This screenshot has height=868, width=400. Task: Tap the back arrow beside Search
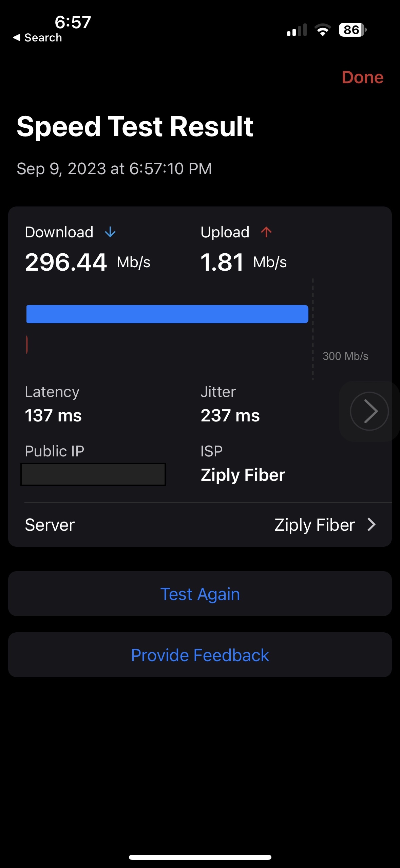click(17, 38)
